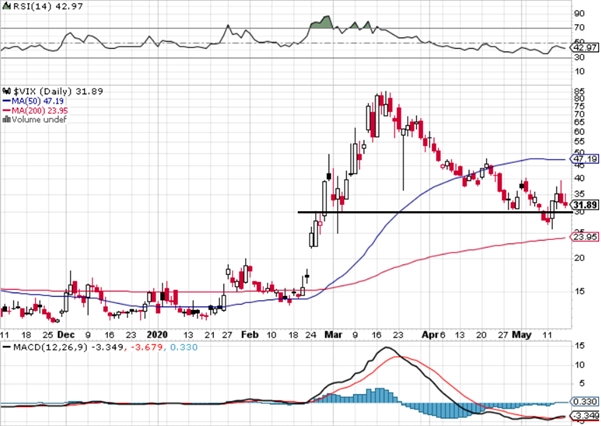Viewport: 601px width, 426px height.
Task: Click the 6 date label after Apr
Action: 442,335
